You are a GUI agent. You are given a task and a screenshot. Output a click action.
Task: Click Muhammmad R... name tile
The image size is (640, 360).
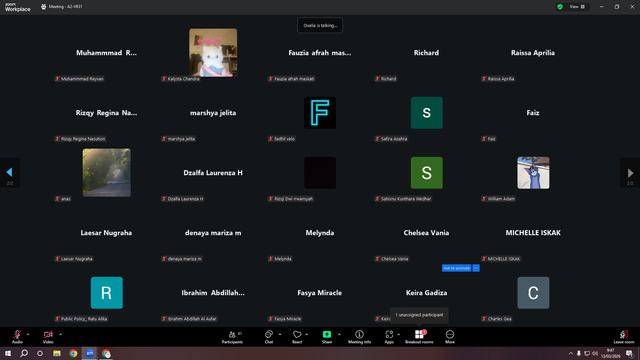[106, 53]
